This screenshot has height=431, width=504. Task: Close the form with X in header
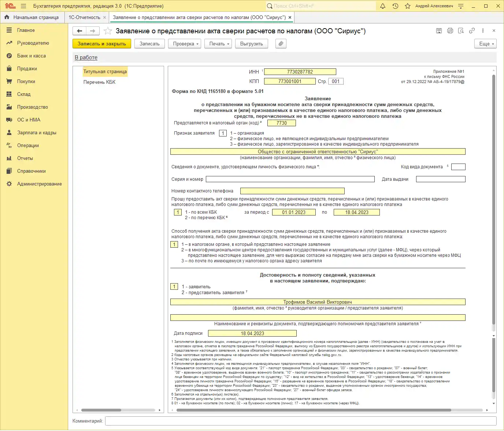494,31
